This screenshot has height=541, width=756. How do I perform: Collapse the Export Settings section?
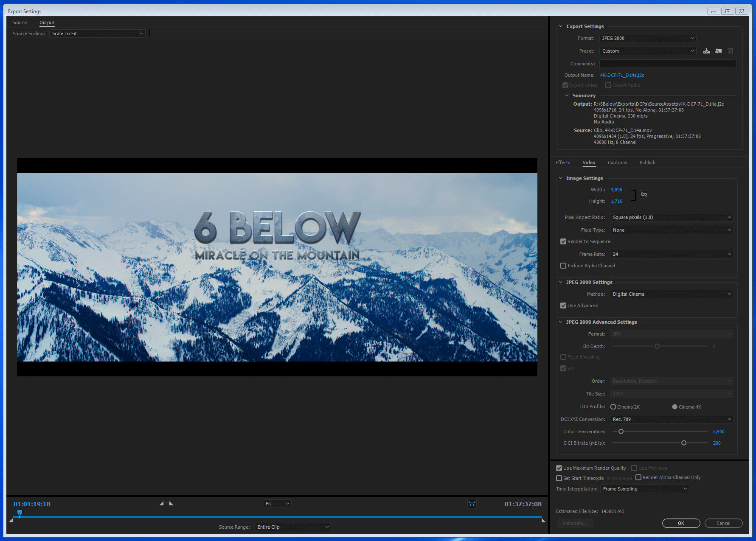click(560, 26)
